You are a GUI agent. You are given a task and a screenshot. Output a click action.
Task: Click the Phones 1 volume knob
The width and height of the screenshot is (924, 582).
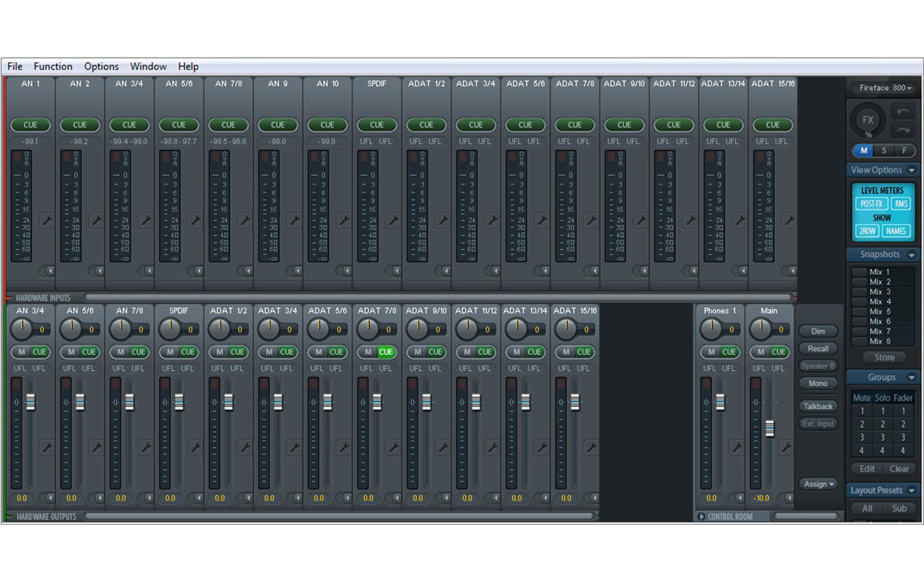click(711, 329)
